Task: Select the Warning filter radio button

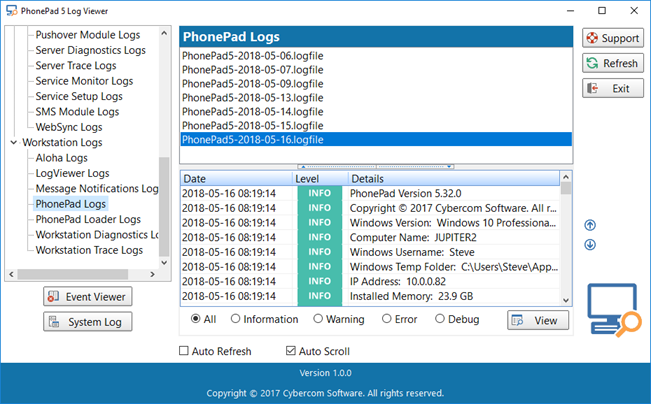Action: click(318, 319)
